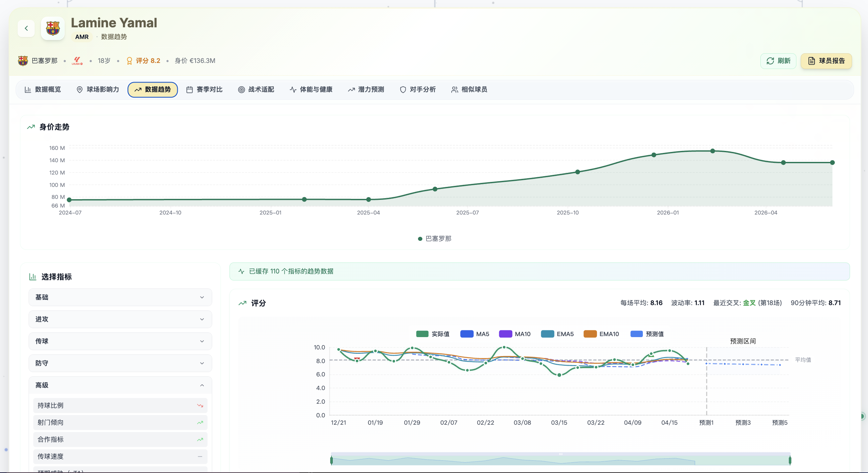Click the down-trend icon on 持球比例 row
The height and width of the screenshot is (473, 868).
point(200,406)
